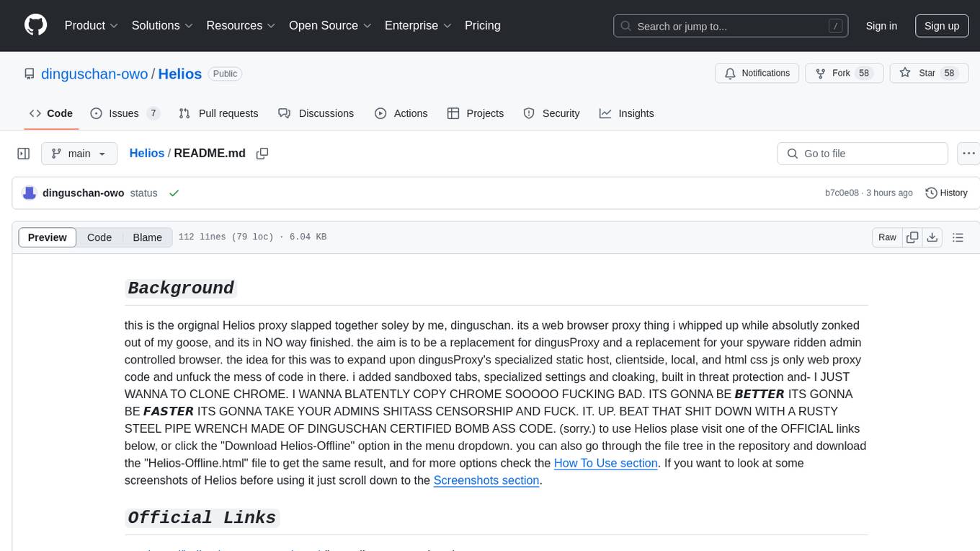Expand the Open Source menu
980x551 pixels.
coord(330,25)
